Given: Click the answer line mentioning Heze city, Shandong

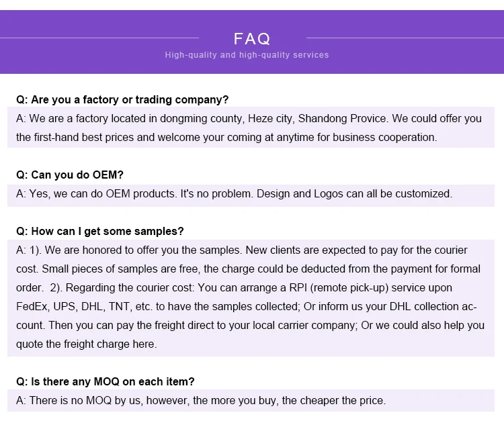Looking at the screenshot, I should pyautogui.click(x=249, y=118).
